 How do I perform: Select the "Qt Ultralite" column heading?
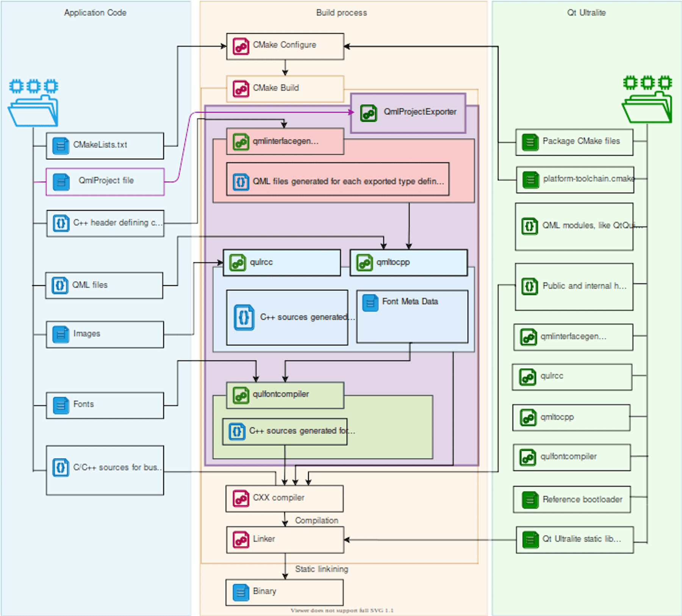586,13
